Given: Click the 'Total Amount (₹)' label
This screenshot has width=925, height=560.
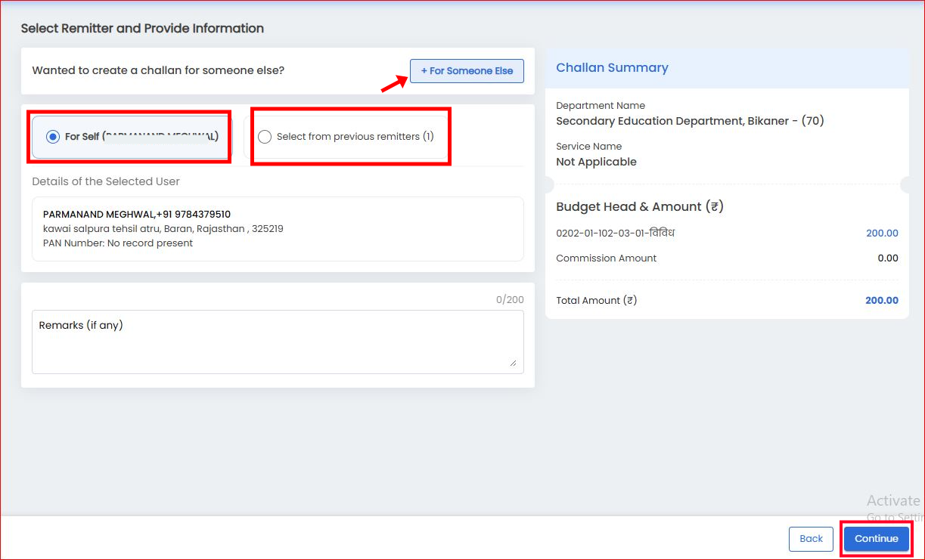Looking at the screenshot, I should pos(596,301).
